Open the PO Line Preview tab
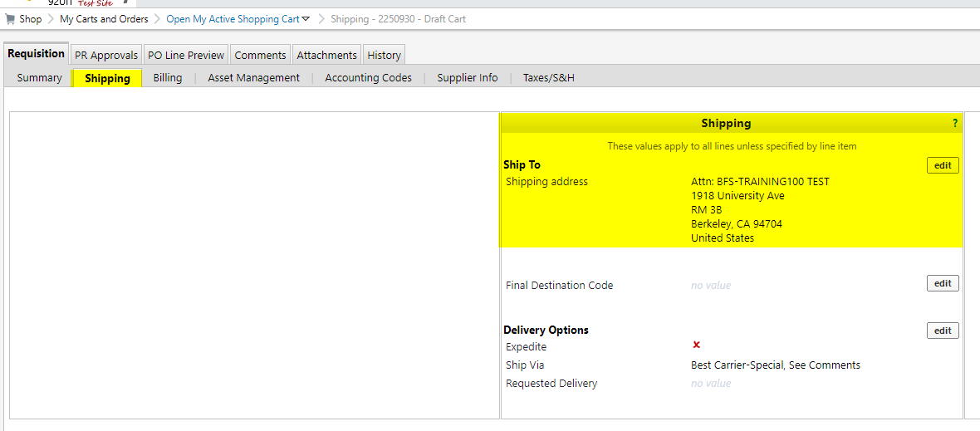This screenshot has width=980, height=431. (x=186, y=55)
